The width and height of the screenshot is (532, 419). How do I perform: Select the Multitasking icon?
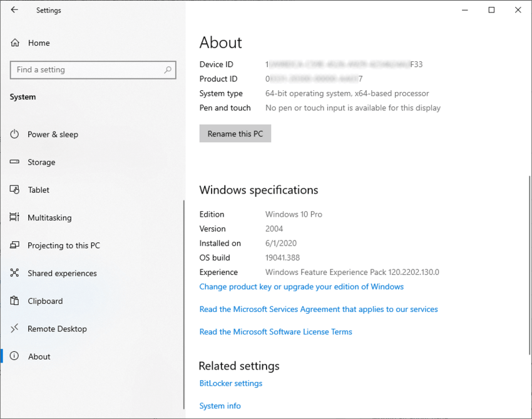coord(14,217)
